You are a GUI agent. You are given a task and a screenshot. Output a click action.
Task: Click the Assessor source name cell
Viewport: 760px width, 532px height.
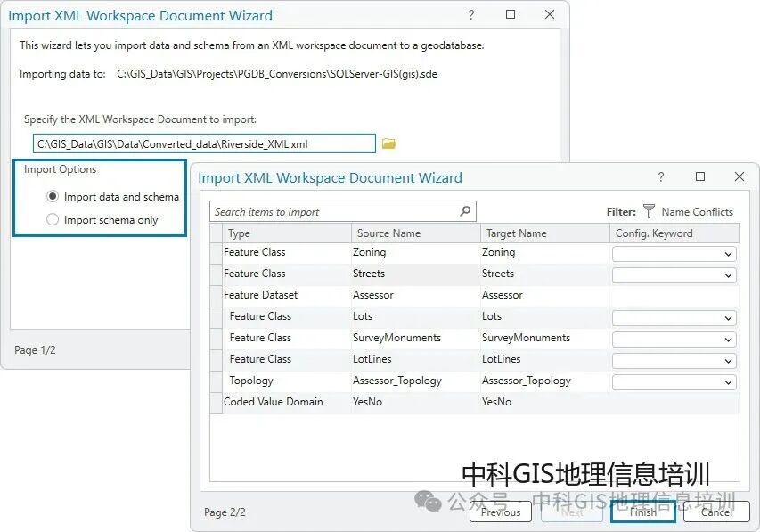click(x=415, y=295)
